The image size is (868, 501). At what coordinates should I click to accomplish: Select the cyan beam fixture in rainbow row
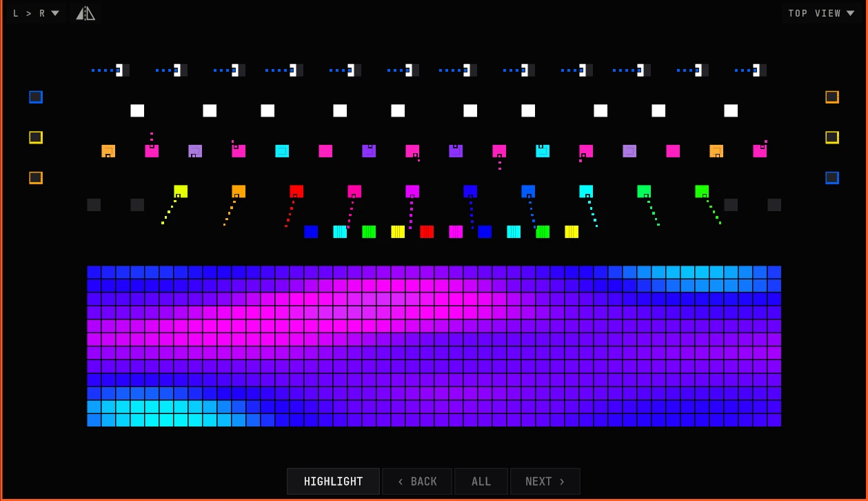tap(586, 191)
